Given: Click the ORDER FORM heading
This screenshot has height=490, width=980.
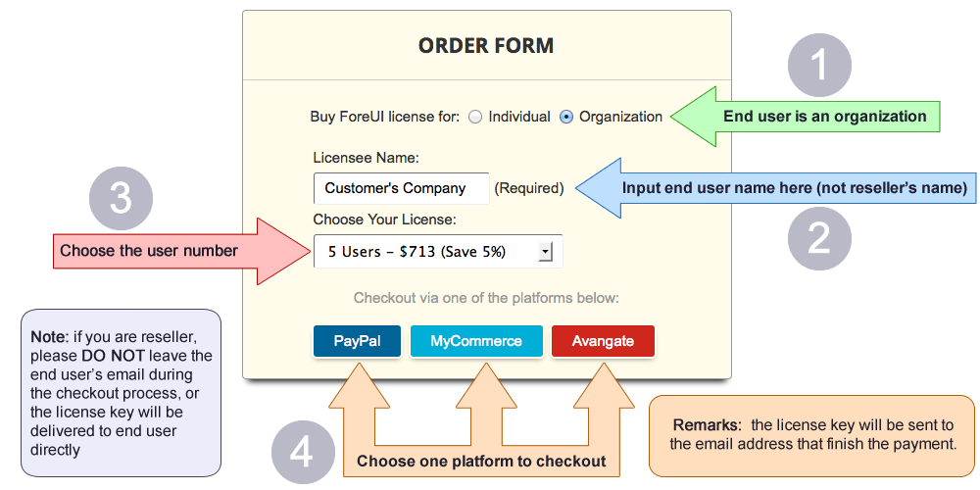Looking at the screenshot, I should click(486, 46).
